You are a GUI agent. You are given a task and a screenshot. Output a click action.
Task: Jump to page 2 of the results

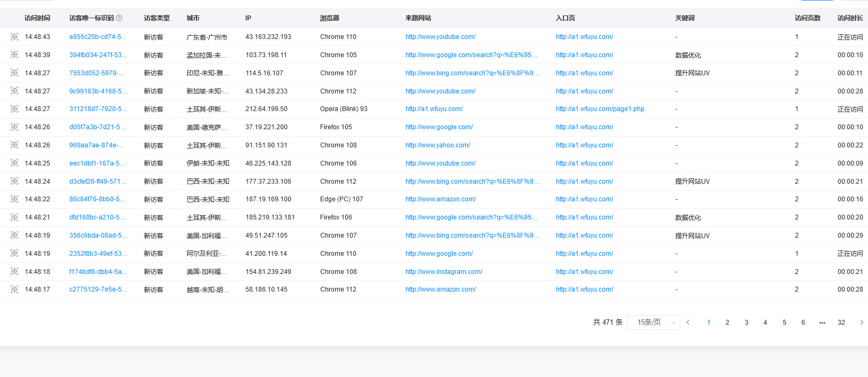(x=727, y=323)
